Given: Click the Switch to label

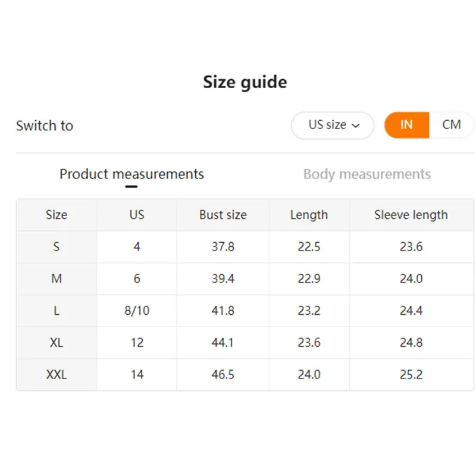Looking at the screenshot, I should point(45,126).
